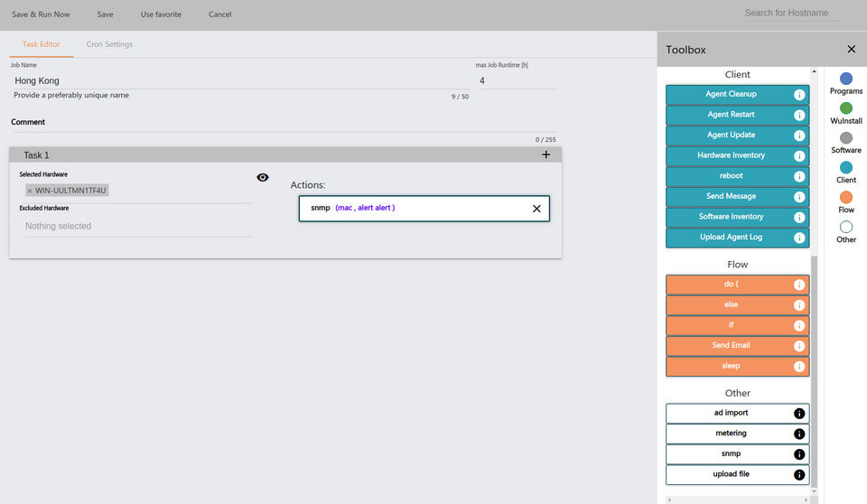Open info for upload file

point(799,475)
